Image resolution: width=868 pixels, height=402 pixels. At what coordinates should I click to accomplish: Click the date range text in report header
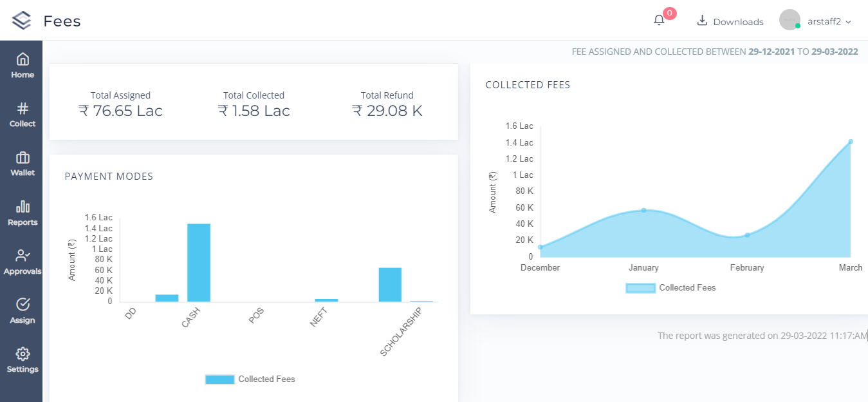coord(714,51)
